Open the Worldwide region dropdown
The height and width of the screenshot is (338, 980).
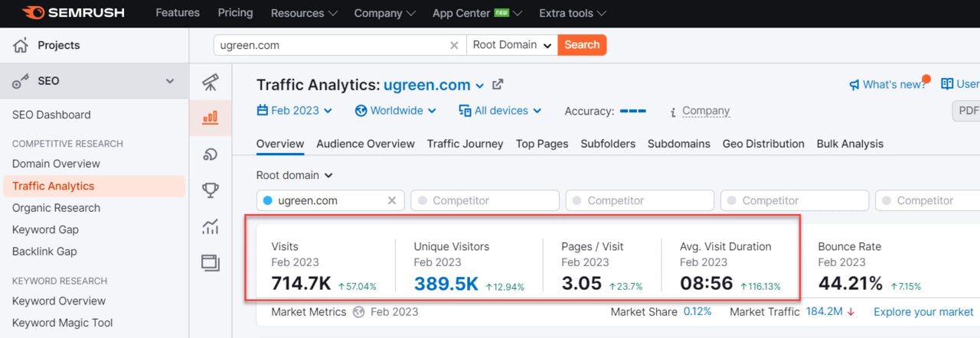396,111
